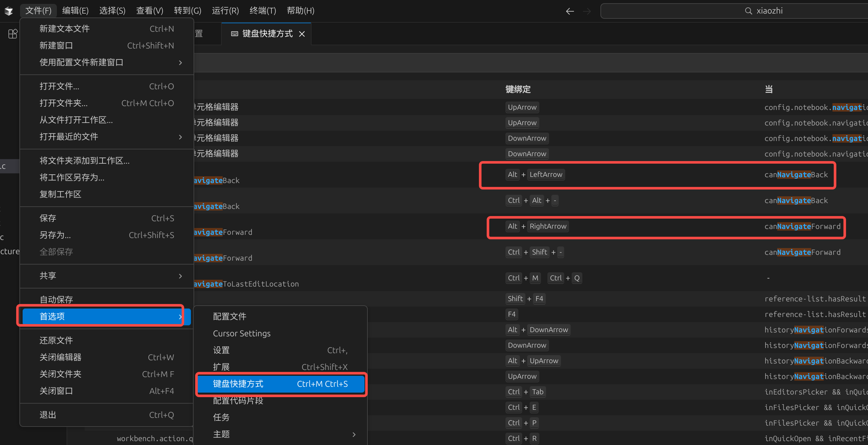Image resolution: width=868 pixels, height=445 pixels.
Task: Click 打开文件夹... menu item
Action: [63, 103]
